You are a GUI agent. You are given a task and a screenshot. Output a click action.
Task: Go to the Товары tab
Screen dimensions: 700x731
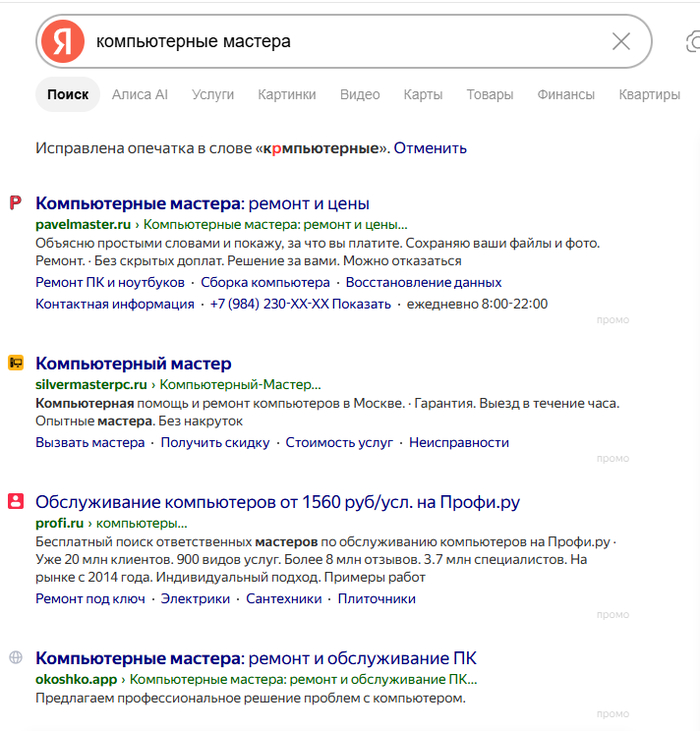tap(490, 95)
